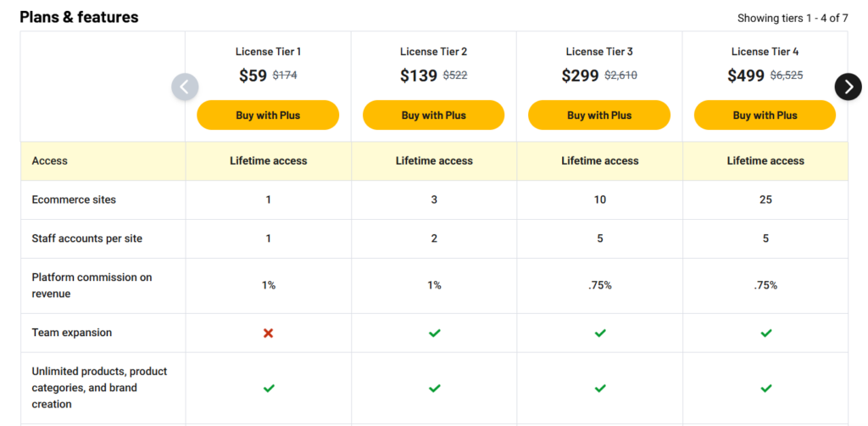
Task: Click the Showing tiers 1 - 4 of 7 text
Action: [793, 19]
